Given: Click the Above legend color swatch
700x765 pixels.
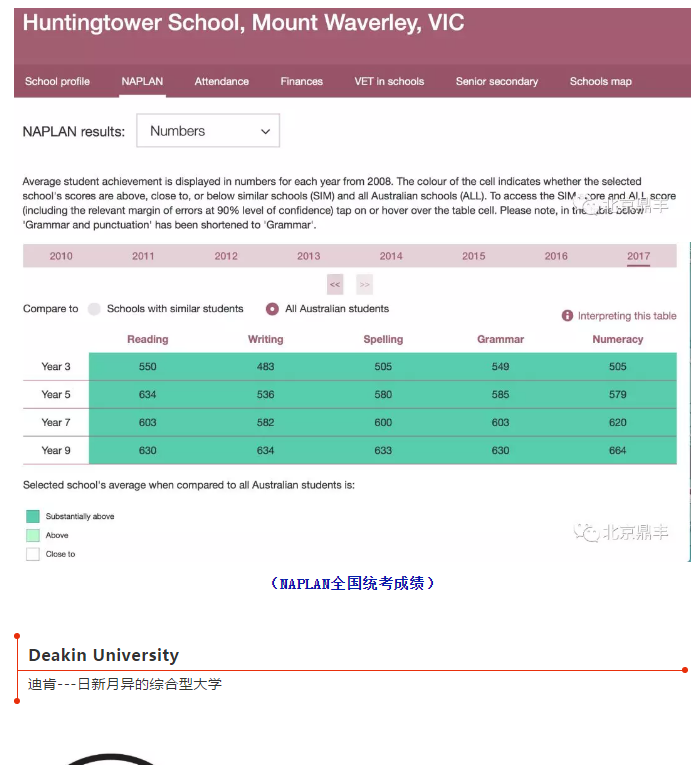Looking at the screenshot, I should pos(33,535).
